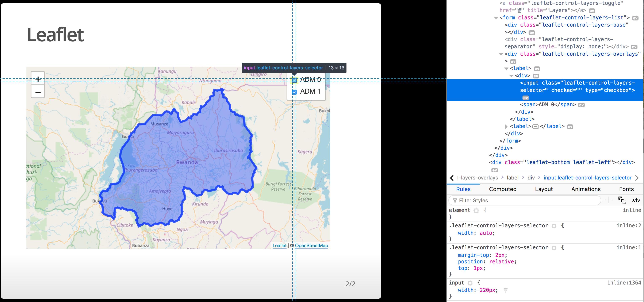Click the Leaflet attribution link
Screen dimensions: 644x302
(279, 245)
